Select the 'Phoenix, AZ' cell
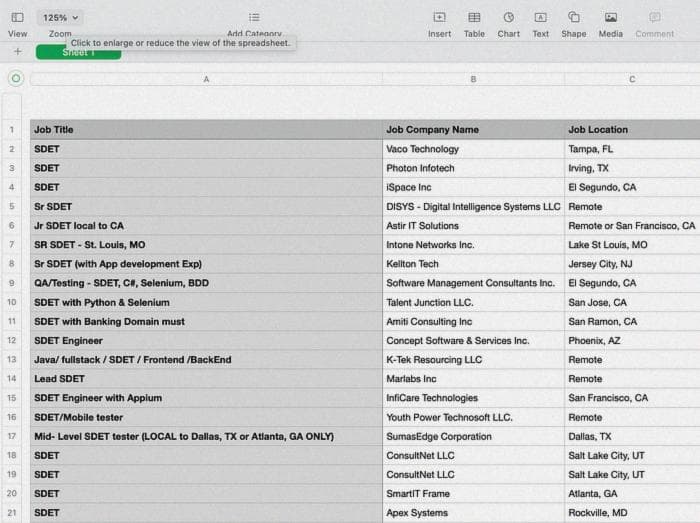 pyautogui.click(x=632, y=341)
